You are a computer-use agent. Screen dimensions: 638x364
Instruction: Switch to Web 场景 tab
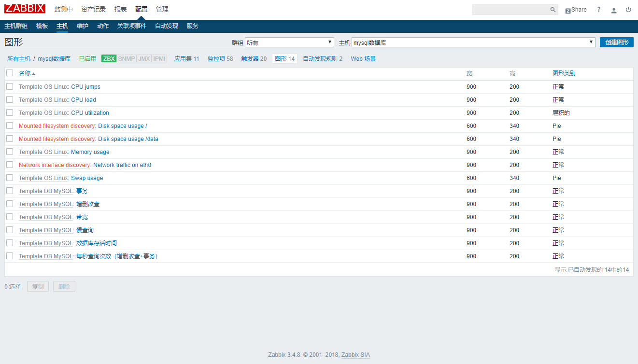click(x=363, y=59)
